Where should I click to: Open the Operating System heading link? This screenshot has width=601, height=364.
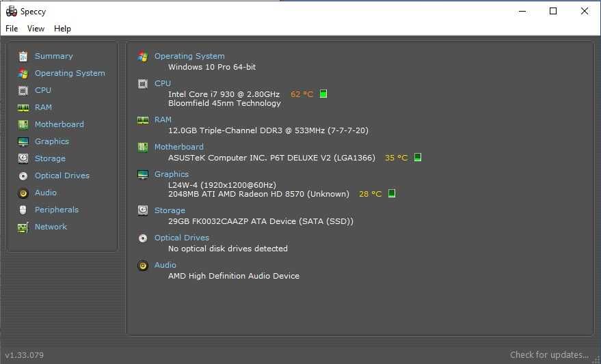[189, 56]
